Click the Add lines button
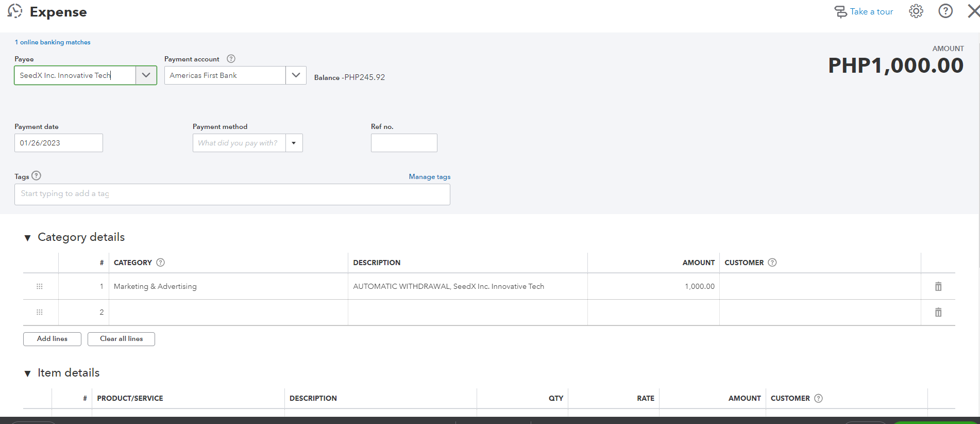This screenshot has width=980, height=424. pyautogui.click(x=52, y=339)
